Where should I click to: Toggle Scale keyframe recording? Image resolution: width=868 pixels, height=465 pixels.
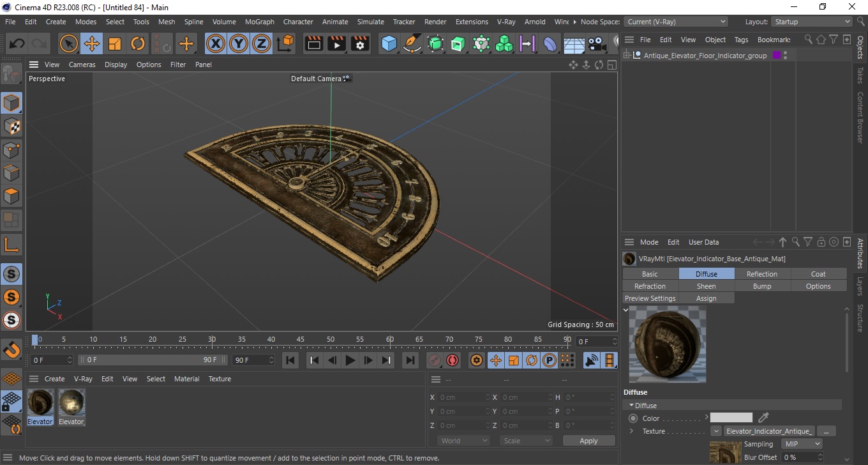coord(513,360)
